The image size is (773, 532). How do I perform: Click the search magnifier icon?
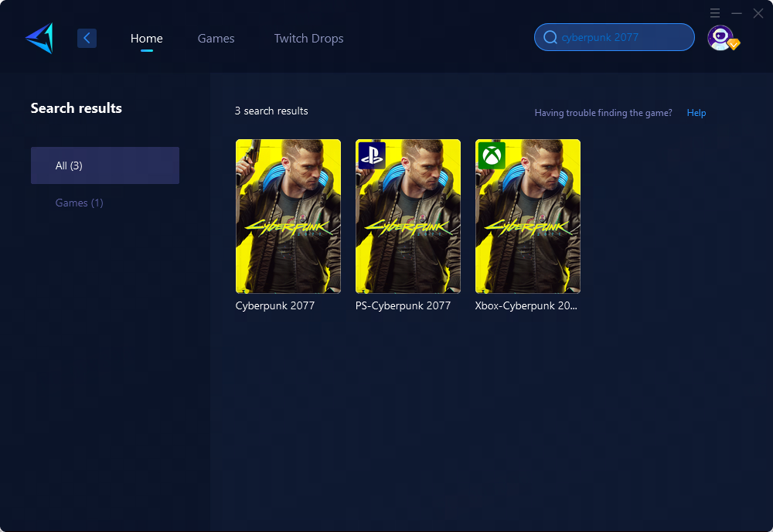(x=550, y=37)
